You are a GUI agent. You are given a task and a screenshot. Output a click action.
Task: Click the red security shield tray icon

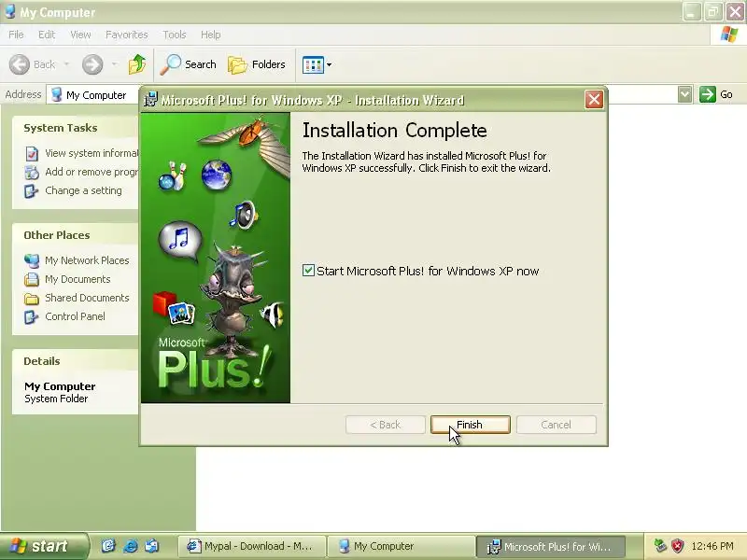[678, 546]
